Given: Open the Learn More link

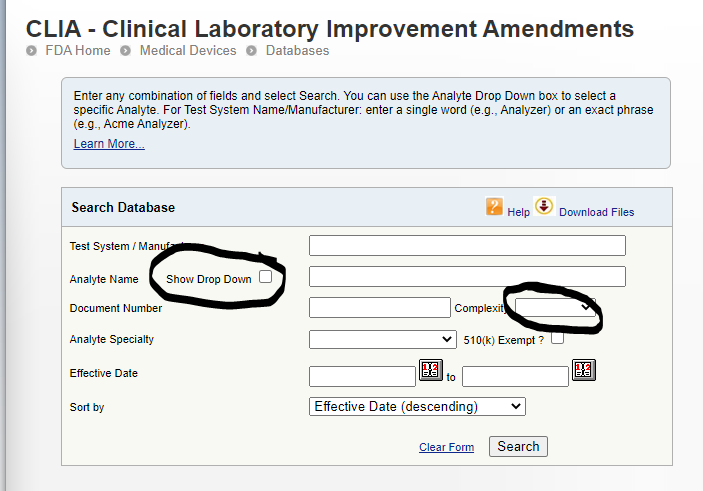Looking at the screenshot, I should coord(109,144).
